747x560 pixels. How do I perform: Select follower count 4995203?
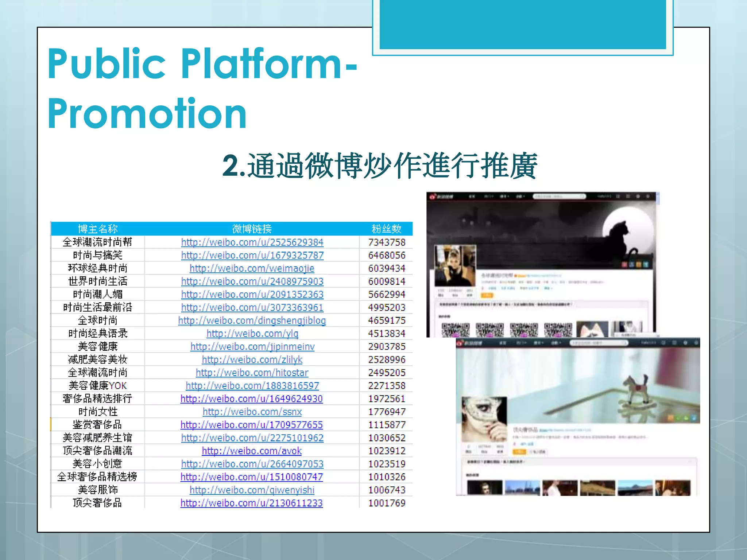[387, 308]
